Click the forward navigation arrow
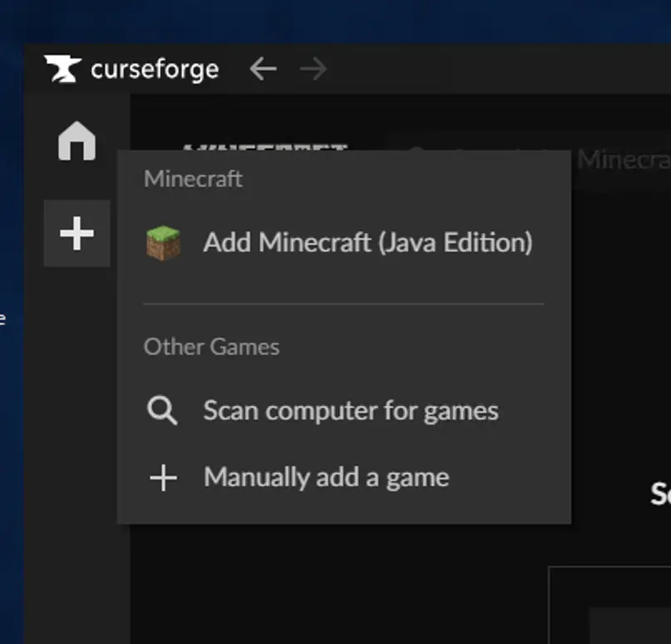 tap(314, 69)
